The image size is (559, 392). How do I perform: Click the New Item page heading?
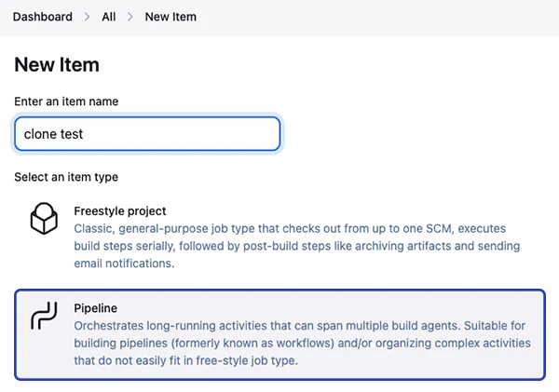(57, 65)
